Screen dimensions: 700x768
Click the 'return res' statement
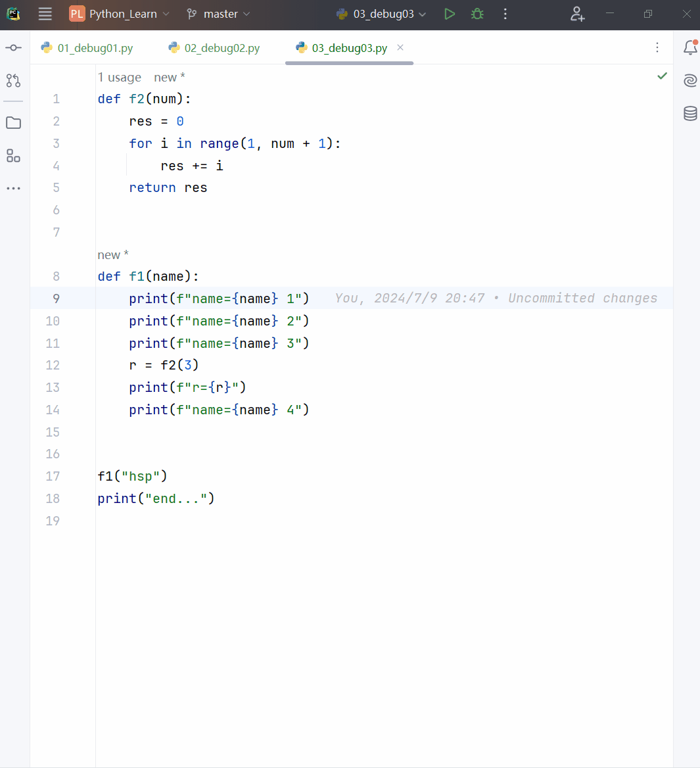168,187
